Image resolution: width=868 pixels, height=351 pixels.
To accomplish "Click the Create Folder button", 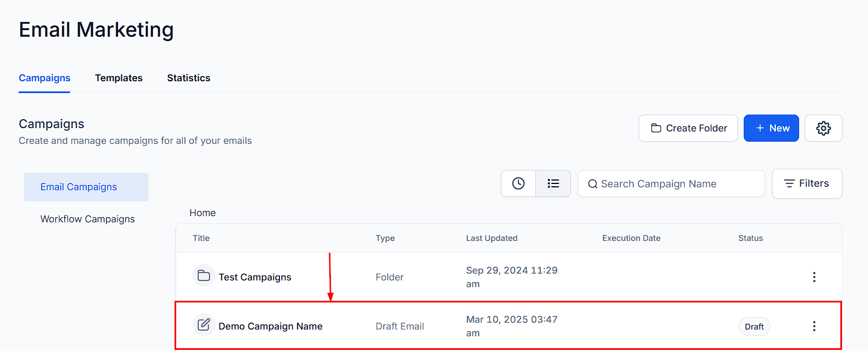I will (x=688, y=128).
